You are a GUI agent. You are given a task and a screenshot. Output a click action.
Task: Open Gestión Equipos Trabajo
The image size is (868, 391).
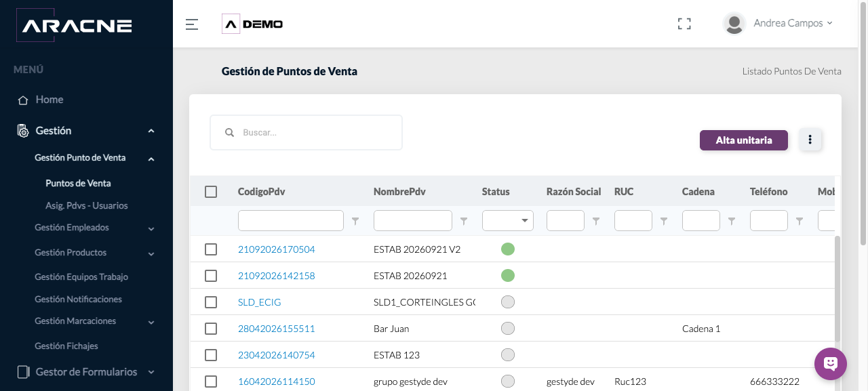click(x=81, y=277)
